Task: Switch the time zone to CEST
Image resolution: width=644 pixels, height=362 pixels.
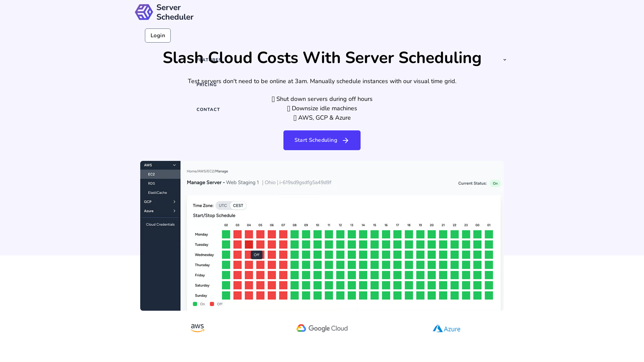Action: tap(238, 205)
